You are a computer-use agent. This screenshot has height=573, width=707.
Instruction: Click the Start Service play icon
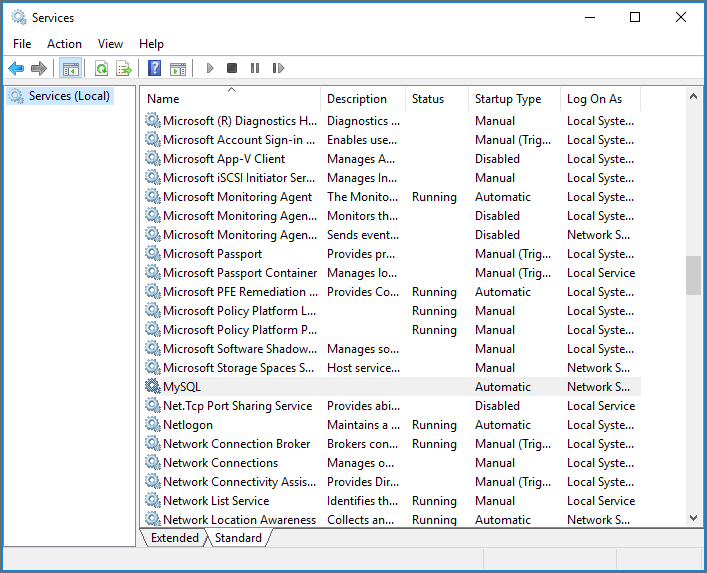(x=210, y=68)
